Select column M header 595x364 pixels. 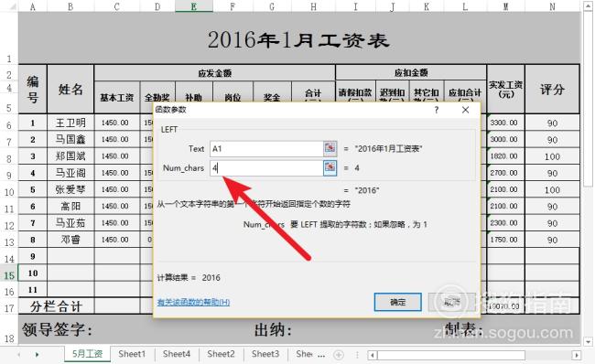[505, 6]
